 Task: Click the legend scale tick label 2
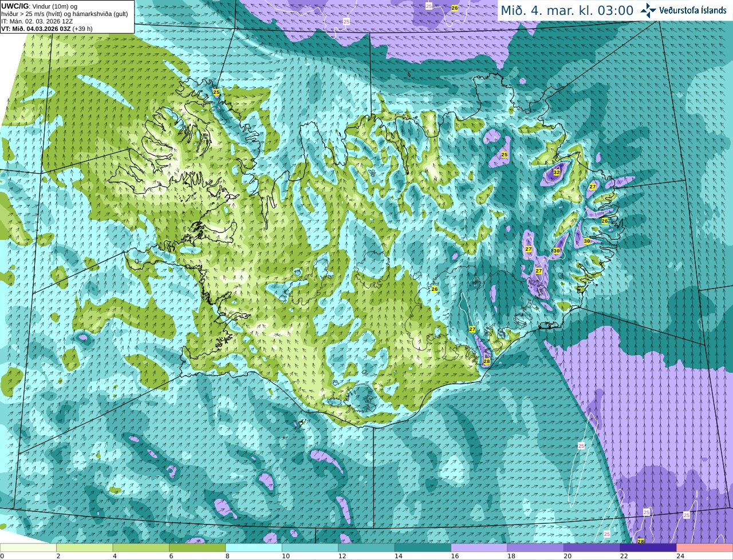[58, 556]
